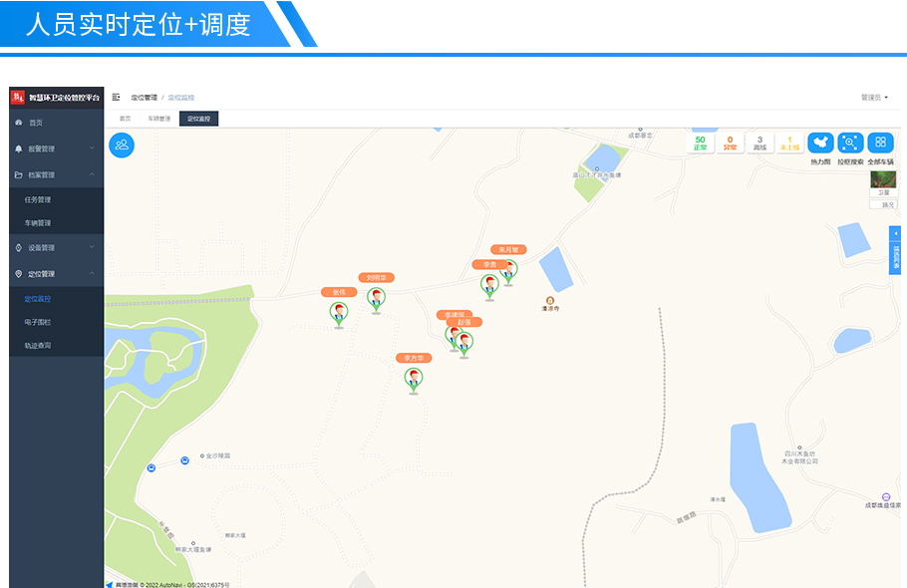Filter by 50 正常 status

point(700,143)
